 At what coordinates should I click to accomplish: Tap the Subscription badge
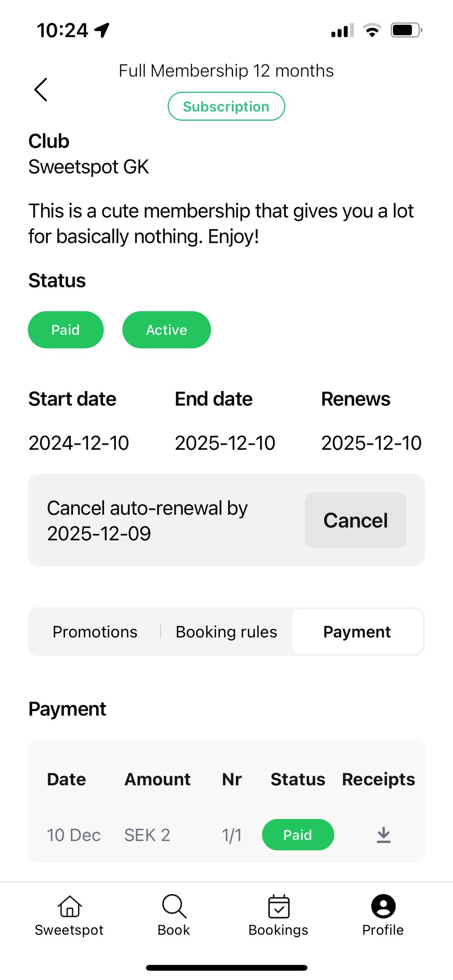point(226,106)
